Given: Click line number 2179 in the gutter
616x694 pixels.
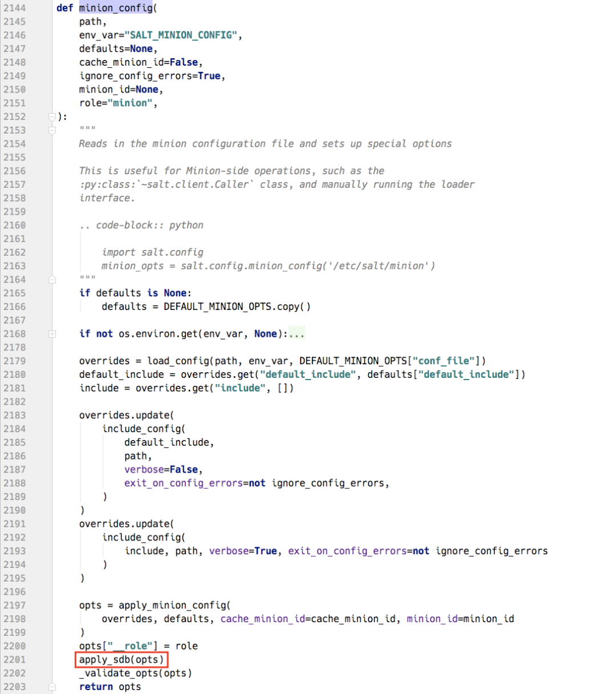Looking at the screenshot, I should click(14, 361).
